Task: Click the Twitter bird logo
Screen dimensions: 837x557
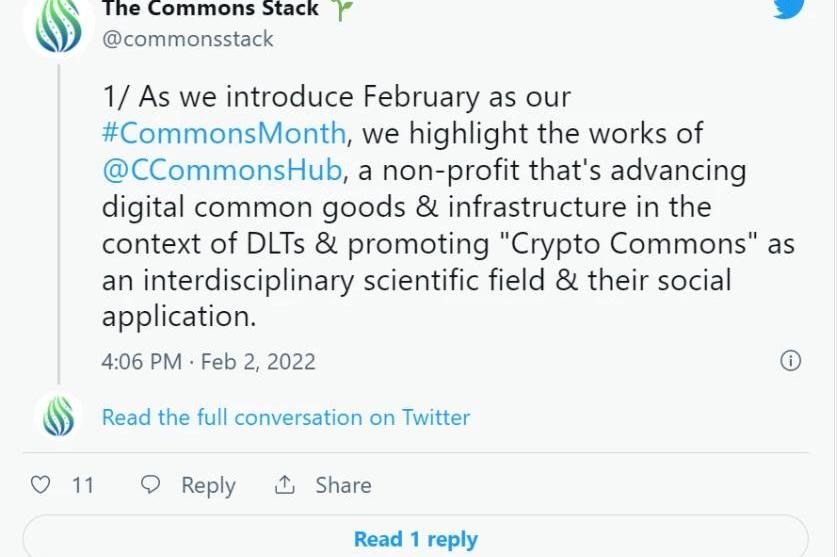Action: tap(789, 6)
